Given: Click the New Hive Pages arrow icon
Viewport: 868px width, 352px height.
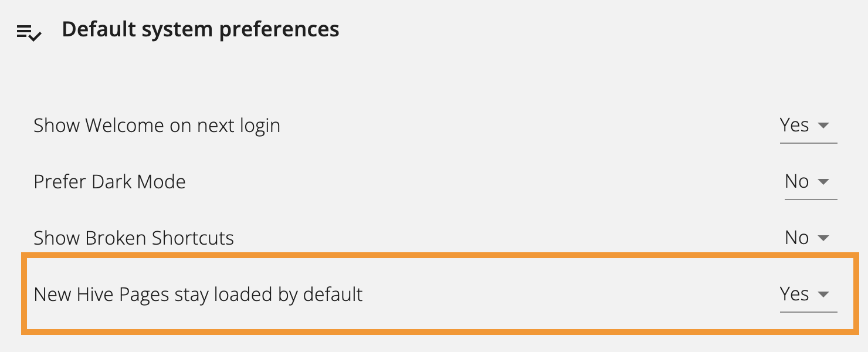Looking at the screenshot, I should click(823, 295).
